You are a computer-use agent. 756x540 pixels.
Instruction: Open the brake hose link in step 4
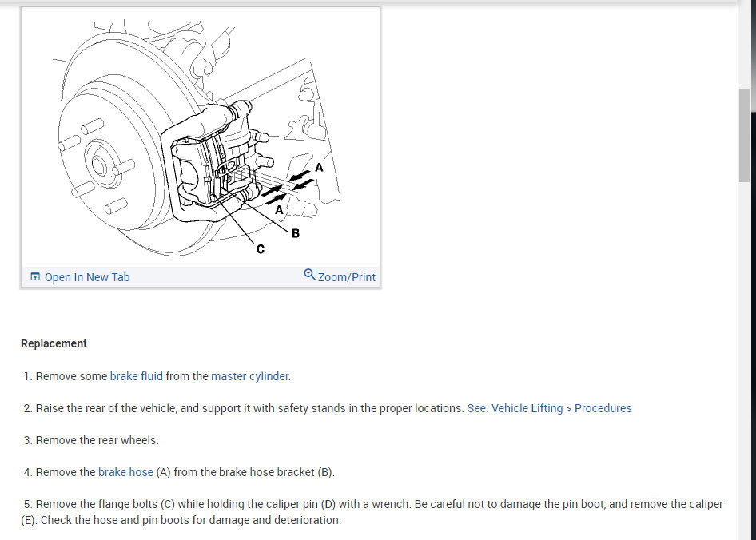tap(125, 472)
